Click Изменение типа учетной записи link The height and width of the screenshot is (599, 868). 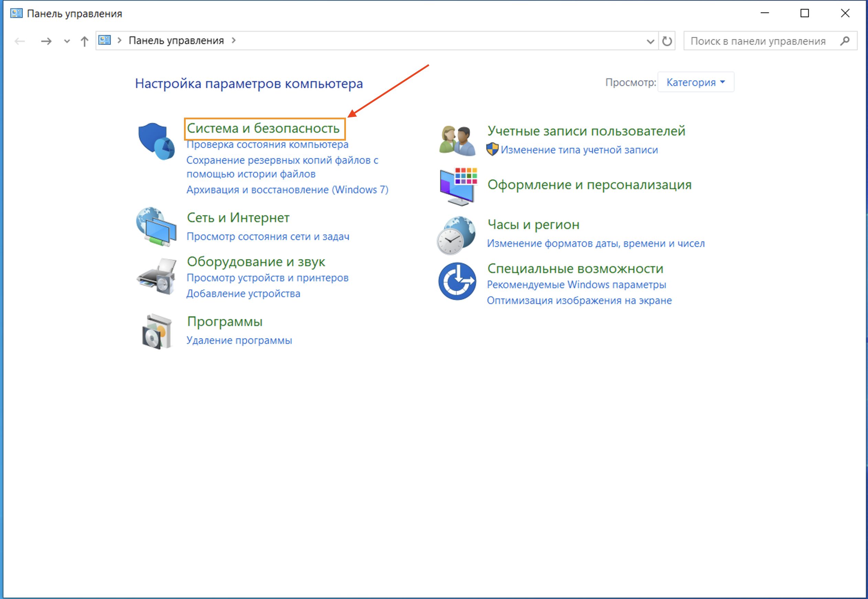pyautogui.click(x=579, y=150)
